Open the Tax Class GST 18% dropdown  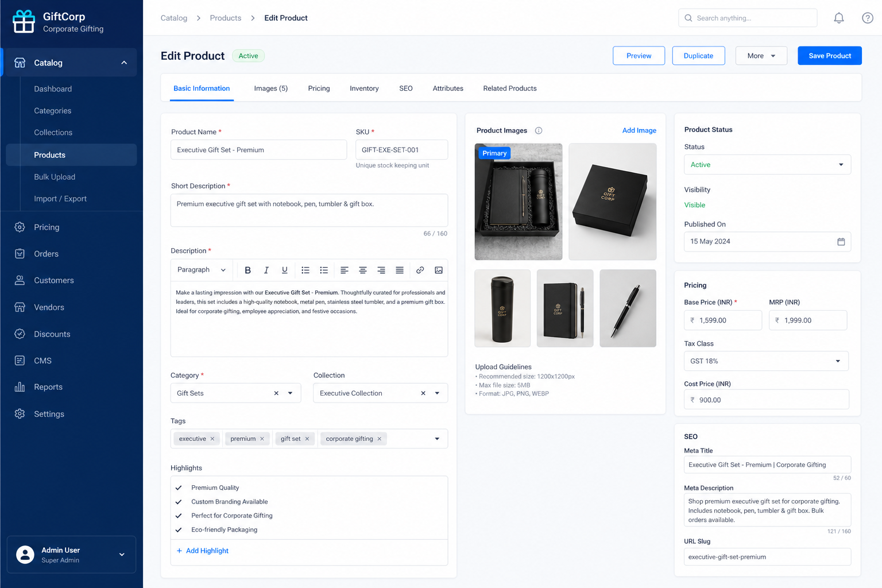point(766,361)
